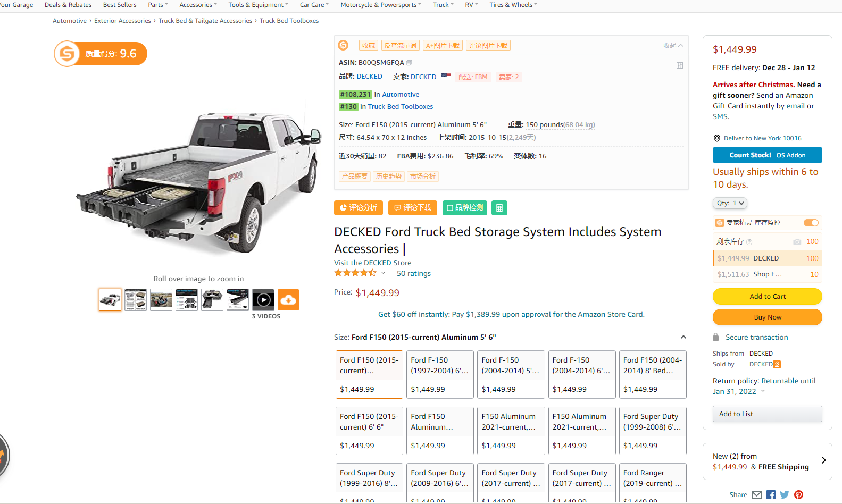Toggle the 库存监控 inventory monitor switch
842x504 pixels.
[x=811, y=223]
